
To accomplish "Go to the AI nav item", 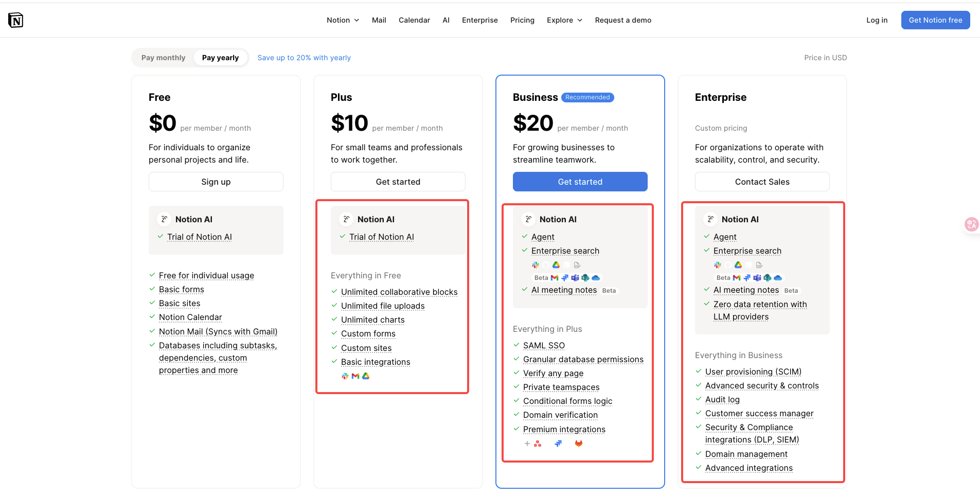I will tap(446, 20).
